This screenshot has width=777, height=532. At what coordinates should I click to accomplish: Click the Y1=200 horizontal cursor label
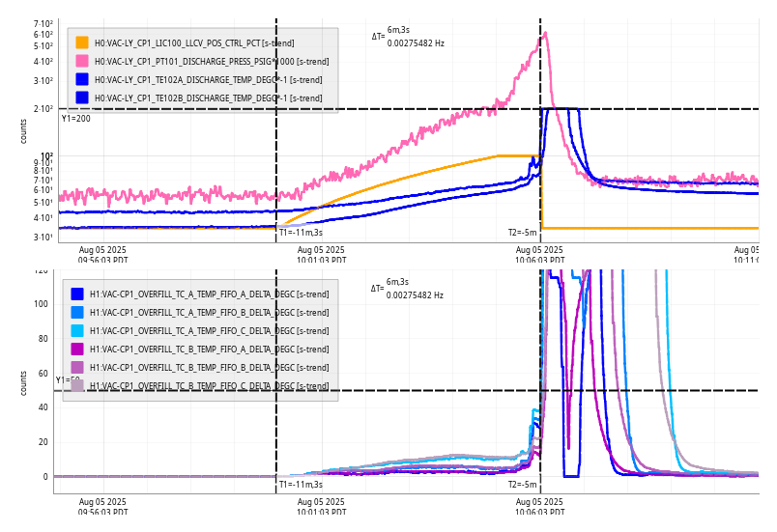(x=76, y=119)
